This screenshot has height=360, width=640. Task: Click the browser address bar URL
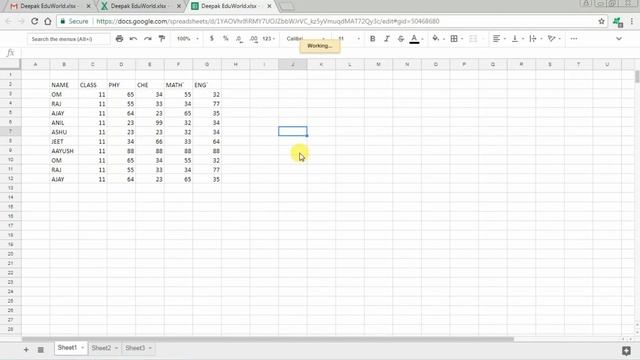coord(268,21)
